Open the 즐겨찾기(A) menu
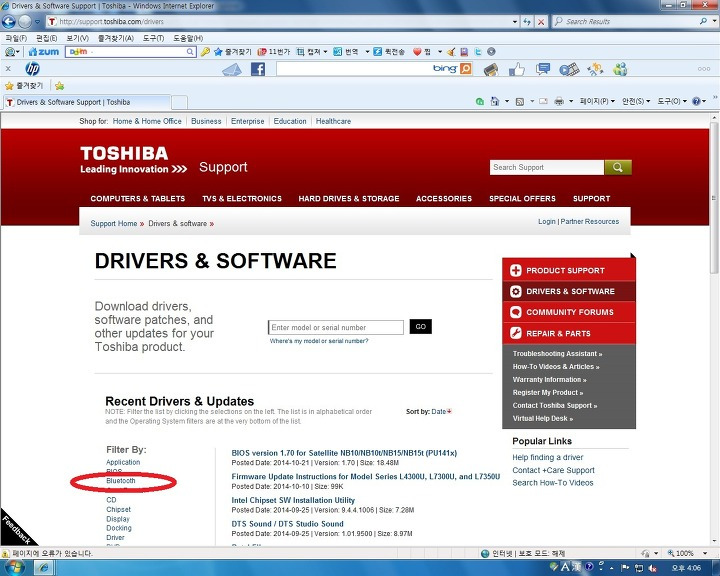This screenshot has width=720, height=576. (116, 38)
